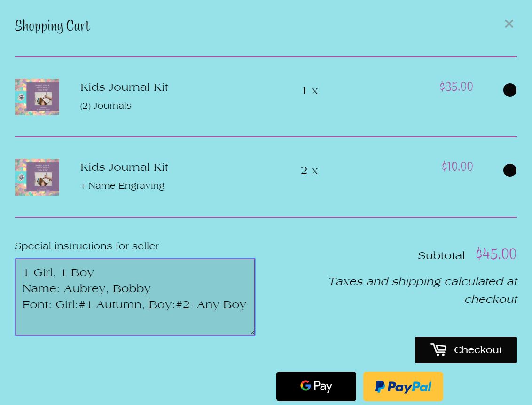This screenshot has height=405, width=532.
Task: Pay using the Google Pay button
Action: [x=316, y=386]
